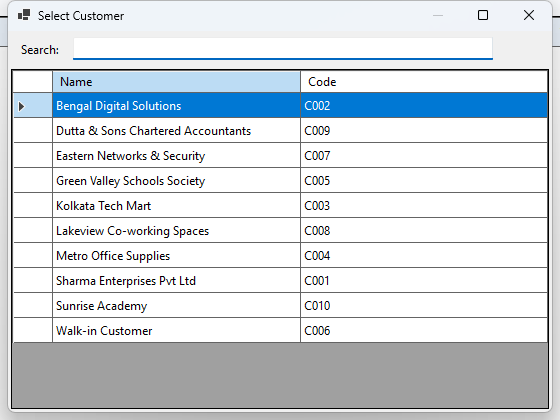Image resolution: width=560 pixels, height=420 pixels.
Task: Click code cell C009
Action: point(424,131)
